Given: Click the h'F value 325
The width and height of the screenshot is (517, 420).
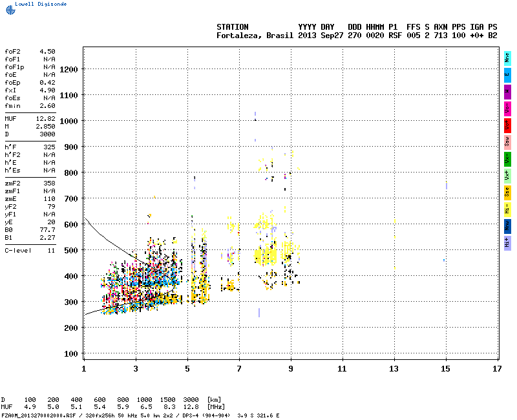Looking at the screenshot, I should [x=50, y=147].
